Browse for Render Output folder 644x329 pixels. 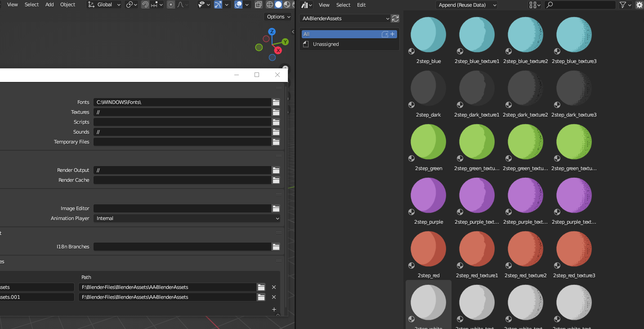tap(276, 170)
